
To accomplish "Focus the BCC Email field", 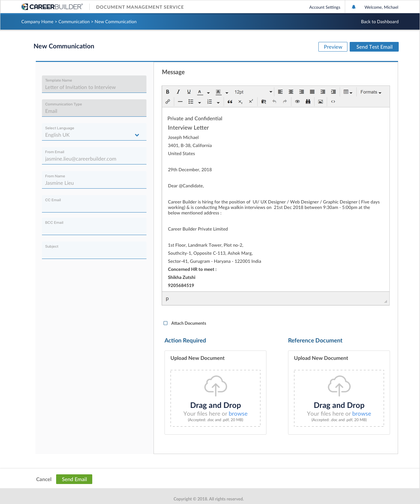I will click(94, 226).
